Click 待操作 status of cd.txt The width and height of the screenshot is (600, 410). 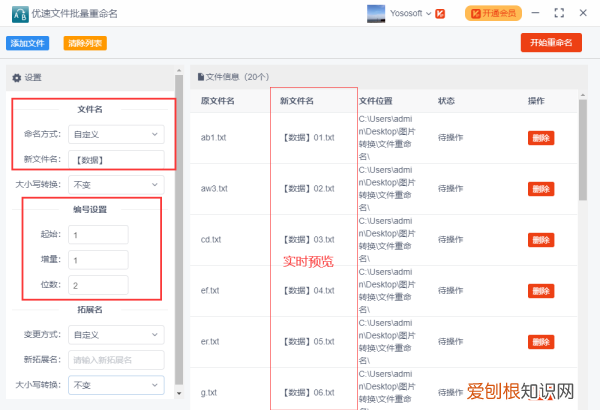click(x=450, y=240)
